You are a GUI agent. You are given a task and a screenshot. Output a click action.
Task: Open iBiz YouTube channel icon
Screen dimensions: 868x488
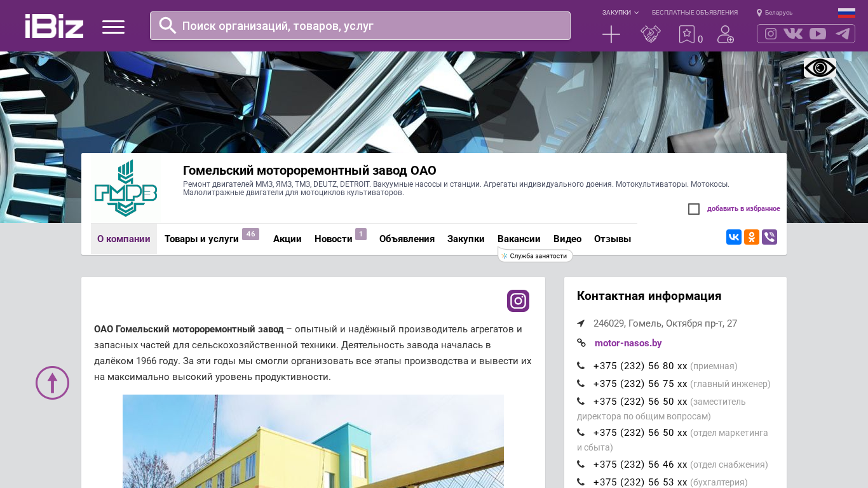pyautogui.click(x=818, y=34)
